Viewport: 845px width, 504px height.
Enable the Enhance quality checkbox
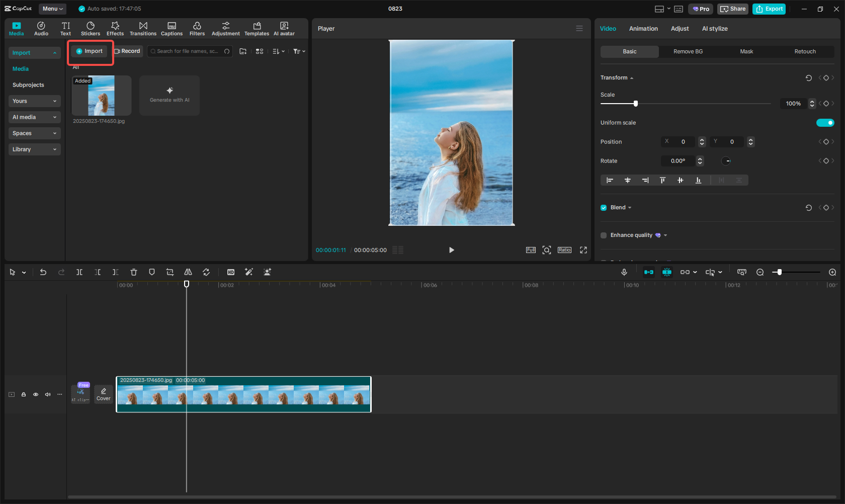(604, 235)
